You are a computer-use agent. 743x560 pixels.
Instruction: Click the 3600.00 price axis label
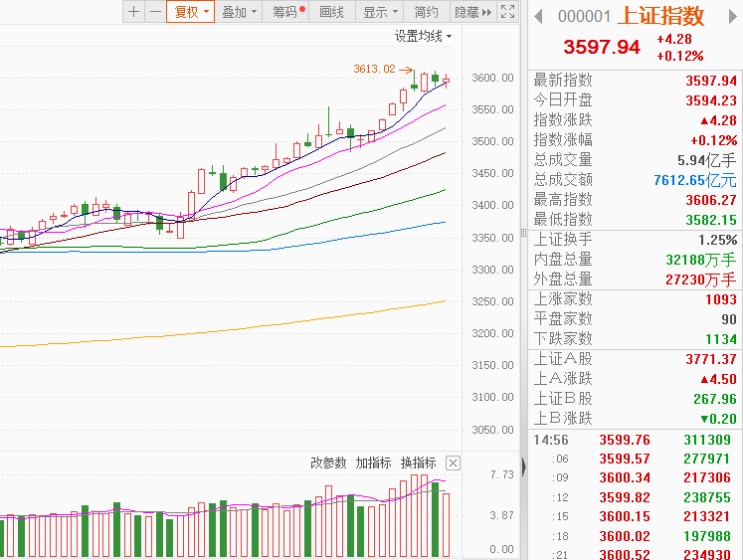pos(492,78)
